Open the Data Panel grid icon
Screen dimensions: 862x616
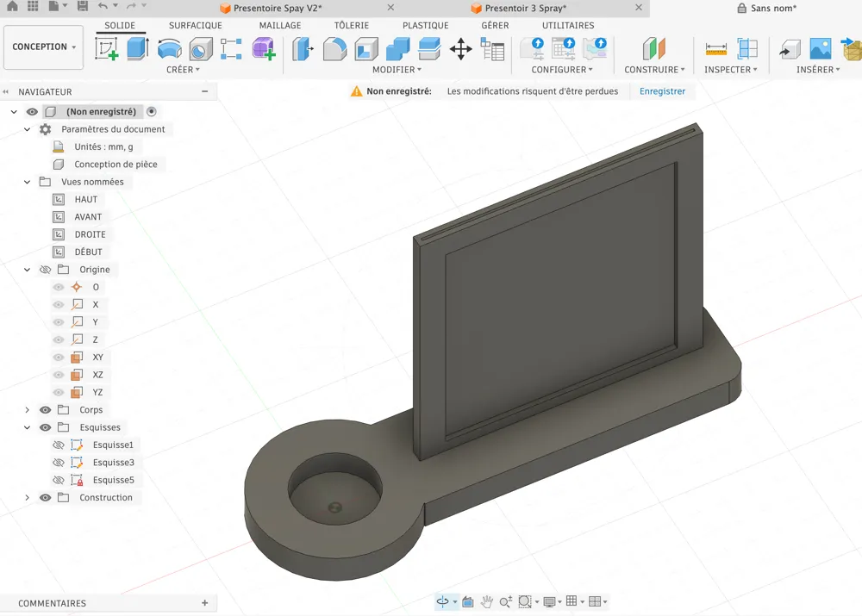33,6
